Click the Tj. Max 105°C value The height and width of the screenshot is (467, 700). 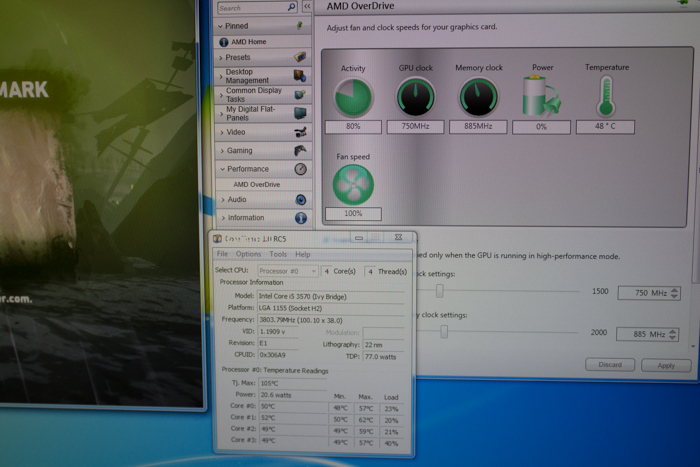292,383
